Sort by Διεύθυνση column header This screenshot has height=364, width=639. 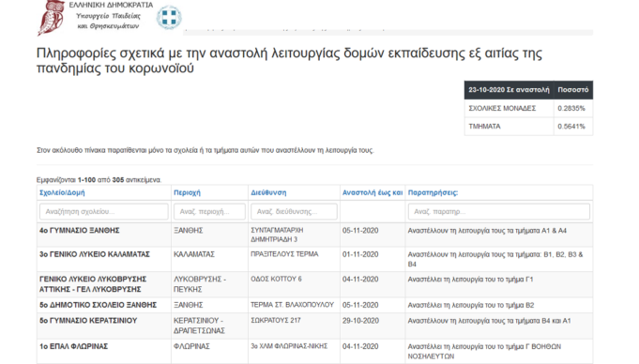pos(268,192)
